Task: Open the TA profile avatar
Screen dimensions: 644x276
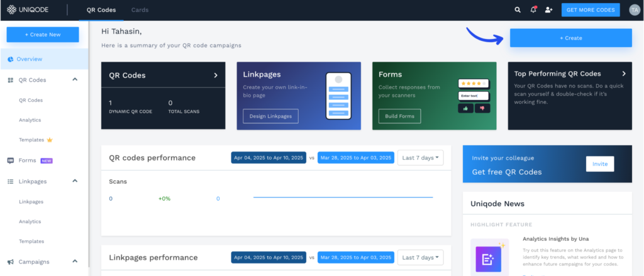Action: click(x=635, y=10)
